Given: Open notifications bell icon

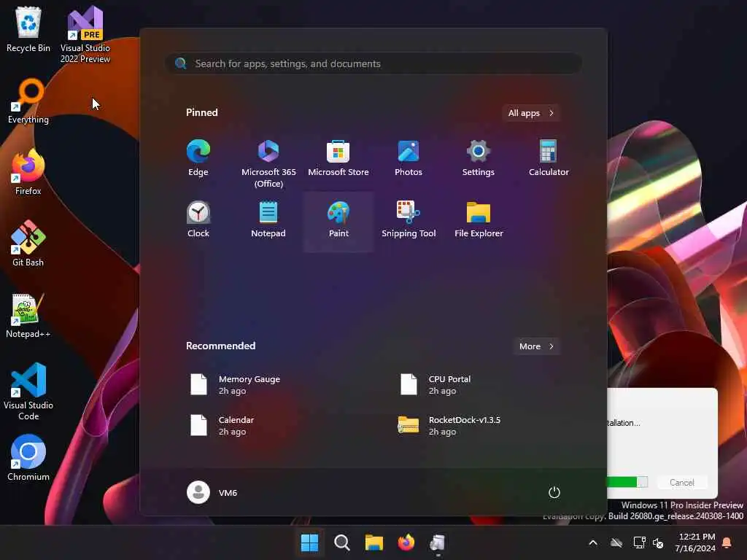Looking at the screenshot, I should click(727, 542).
